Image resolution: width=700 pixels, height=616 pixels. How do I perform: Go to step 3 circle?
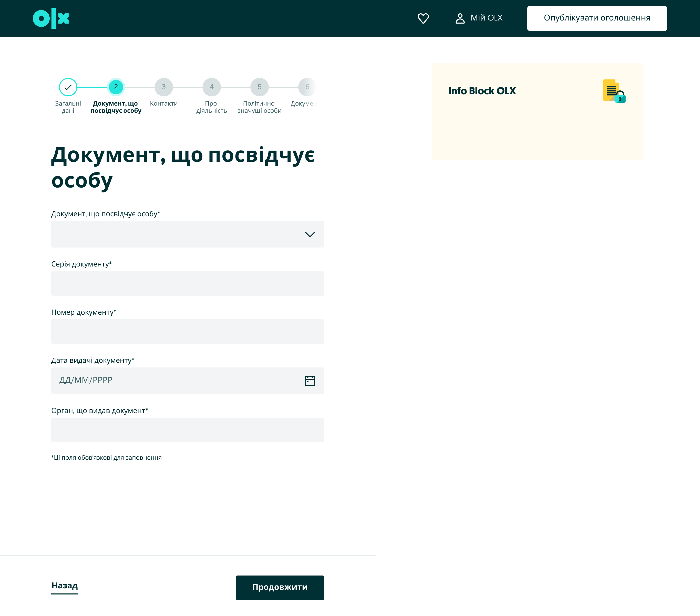[164, 87]
